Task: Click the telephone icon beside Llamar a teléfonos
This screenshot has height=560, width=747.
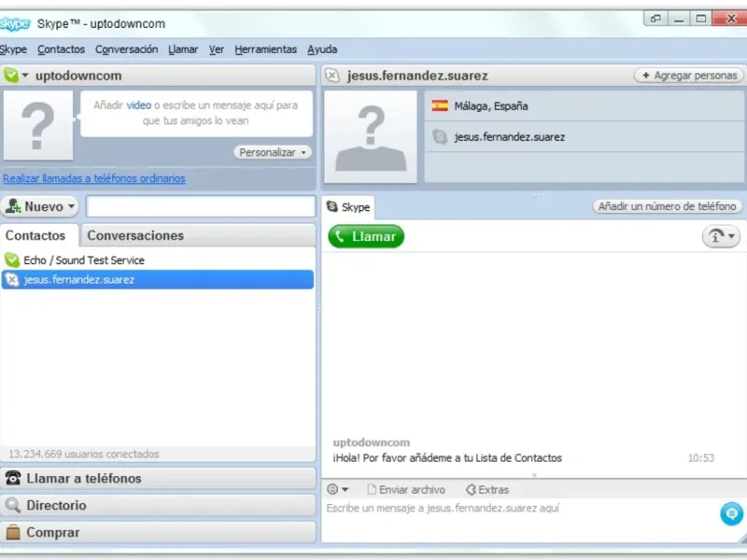Action: tap(13, 478)
